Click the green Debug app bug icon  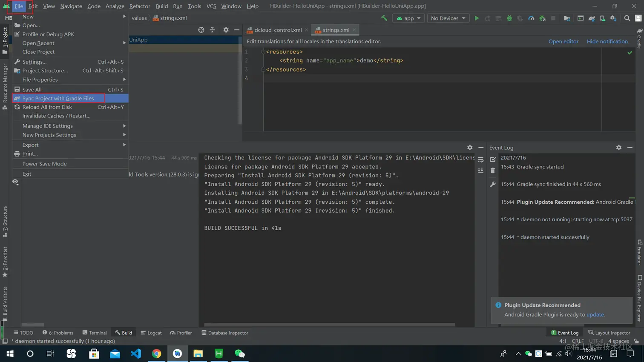(509, 18)
